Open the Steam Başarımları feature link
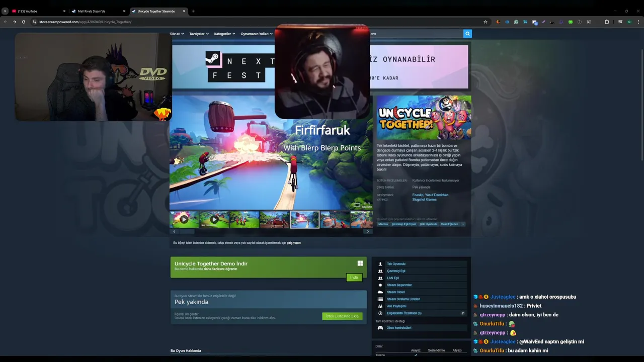The width and height of the screenshot is (644, 362). [x=399, y=285]
